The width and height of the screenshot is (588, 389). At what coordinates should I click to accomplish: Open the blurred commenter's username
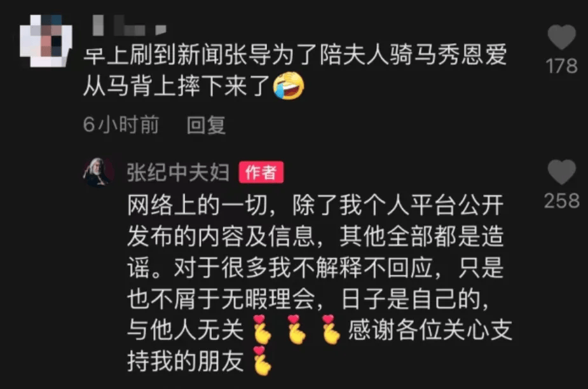(x=128, y=25)
